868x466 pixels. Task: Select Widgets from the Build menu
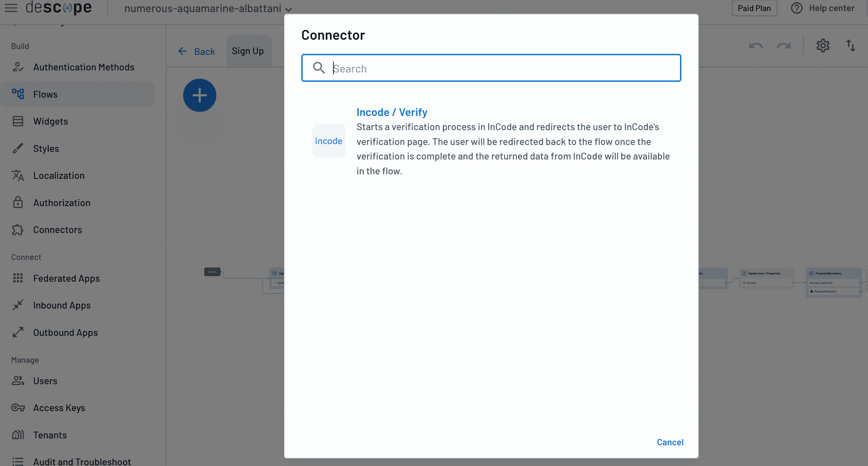pos(50,121)
